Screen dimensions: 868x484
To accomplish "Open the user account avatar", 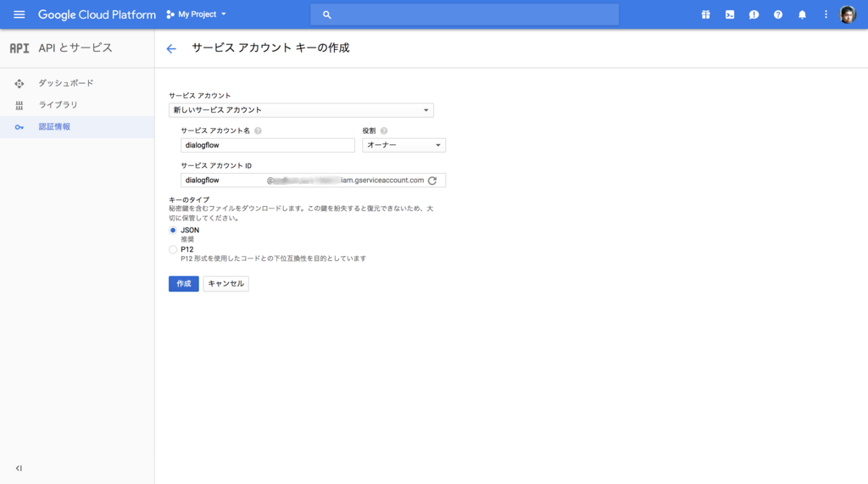I will pyautogui.click(x=848, y=15).
